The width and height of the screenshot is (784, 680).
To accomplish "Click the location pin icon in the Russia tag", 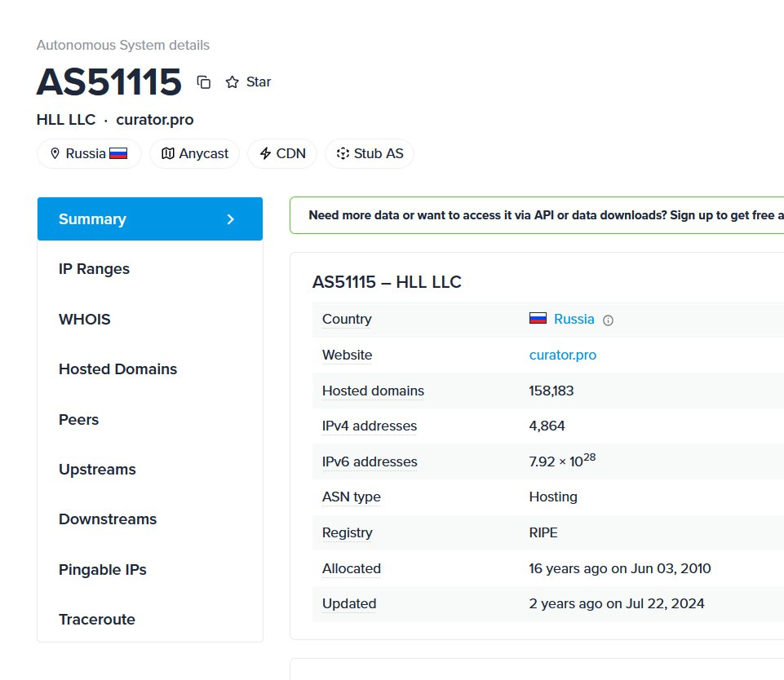I will pos(55,153).
